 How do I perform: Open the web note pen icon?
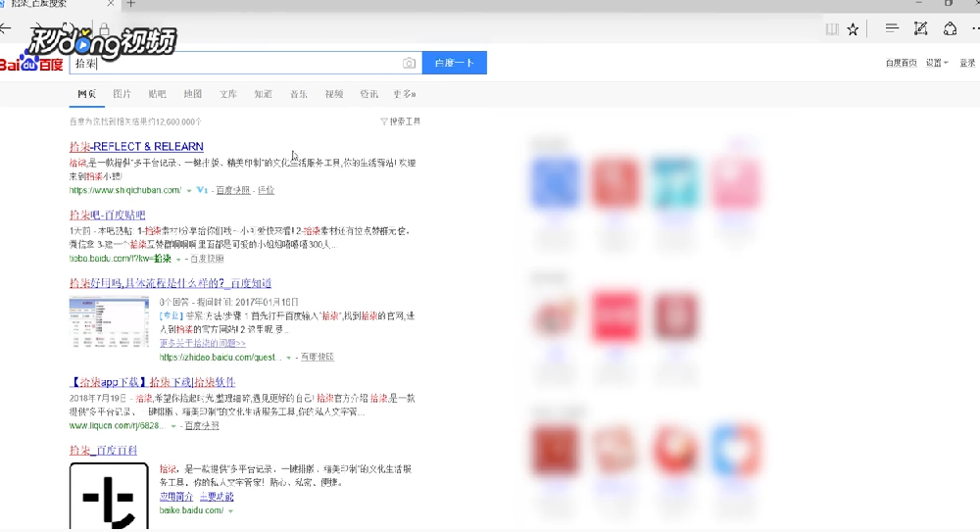tap(920, 28)
